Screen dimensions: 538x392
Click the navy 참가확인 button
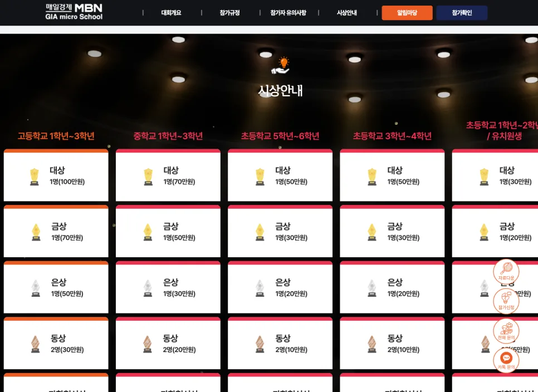pyautogui.click(x=462, y=13)
